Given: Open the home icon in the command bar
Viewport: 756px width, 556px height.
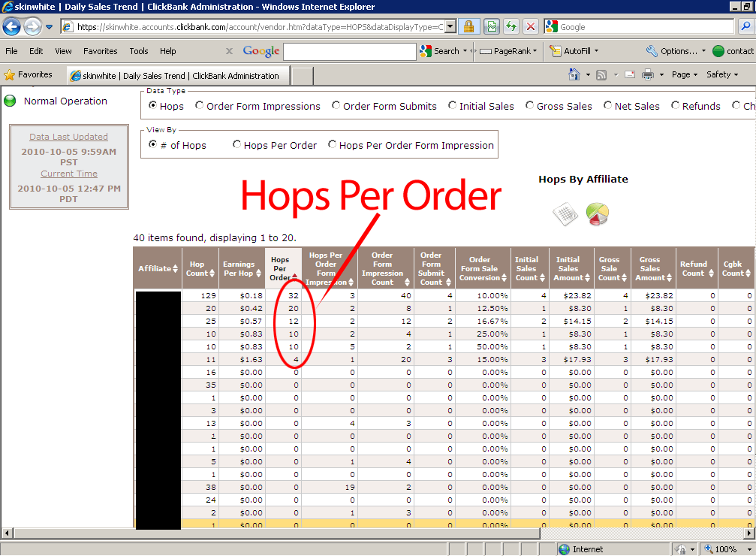Looking at the screenshot, I should (574, 74).
